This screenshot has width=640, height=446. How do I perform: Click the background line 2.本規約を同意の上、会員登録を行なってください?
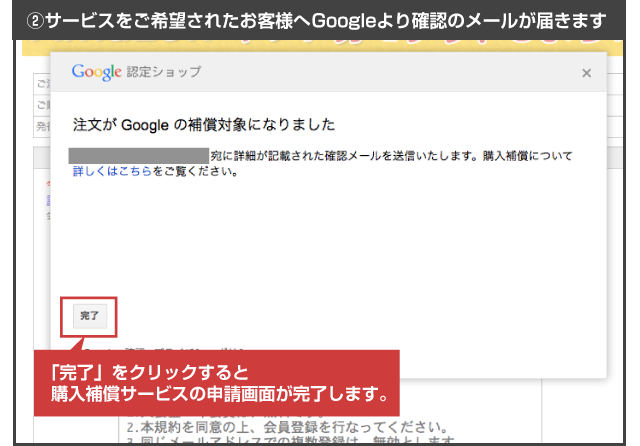(287, 428)
